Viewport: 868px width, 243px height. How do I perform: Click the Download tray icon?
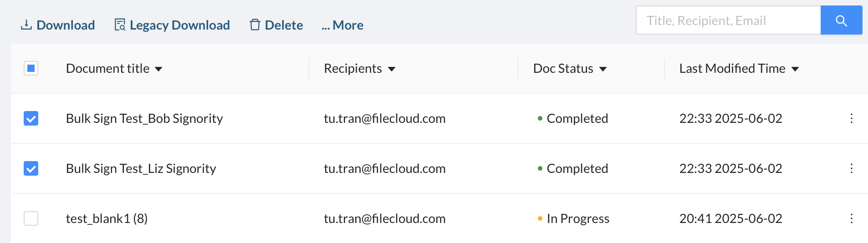click(26, 25)
